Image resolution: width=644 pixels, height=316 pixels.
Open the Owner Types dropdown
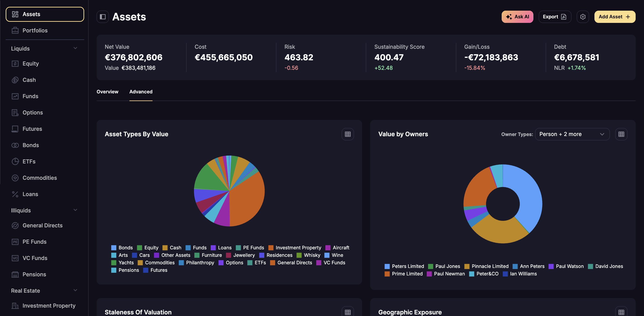tap(572, 134)
